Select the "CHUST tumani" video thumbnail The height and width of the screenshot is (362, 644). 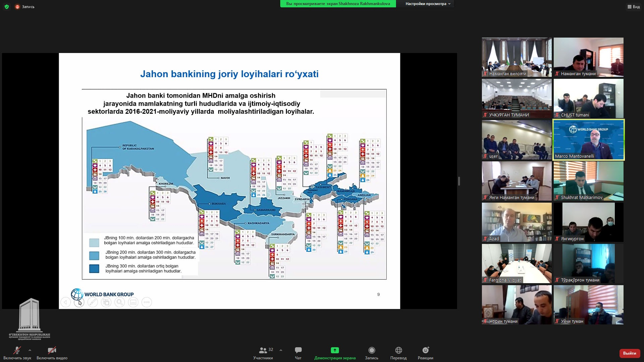coord(589,98)
